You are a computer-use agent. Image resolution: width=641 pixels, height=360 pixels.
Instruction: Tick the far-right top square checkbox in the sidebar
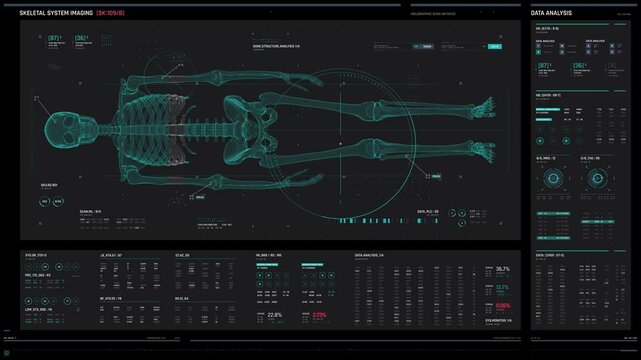[612, 46]
